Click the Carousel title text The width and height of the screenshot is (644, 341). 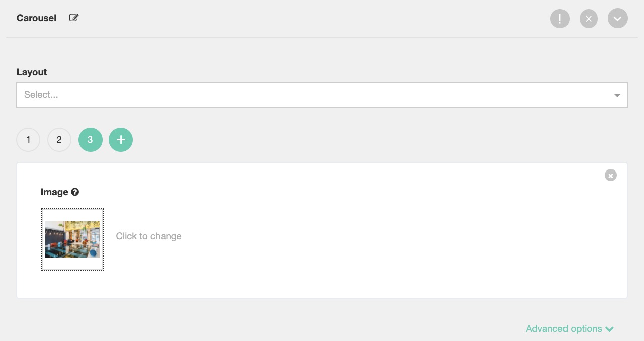(x=36, y=18)
